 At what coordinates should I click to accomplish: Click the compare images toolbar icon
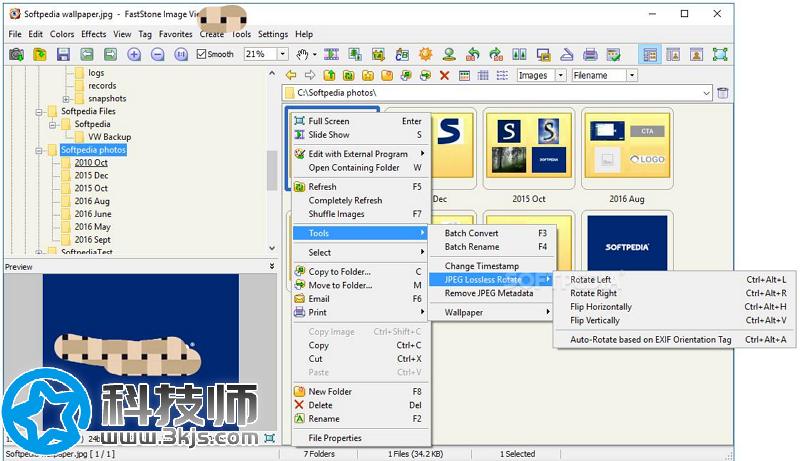[519, 54]
